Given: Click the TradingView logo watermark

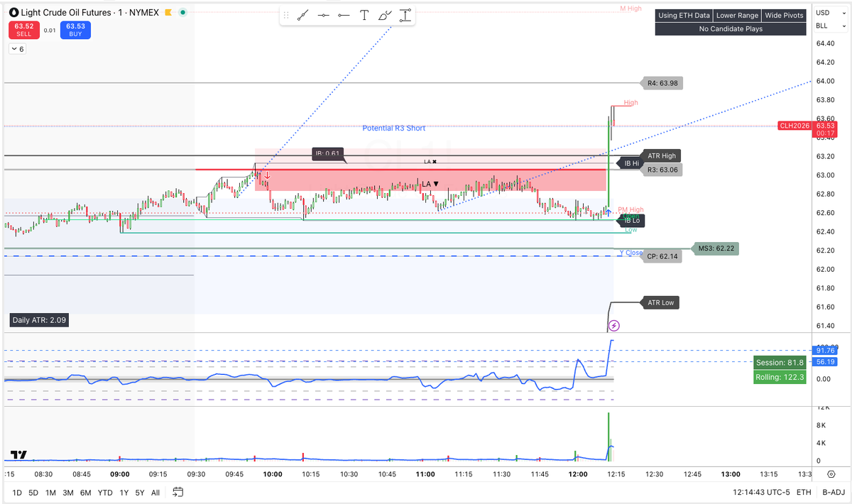Looking at the screenshot, I should click(19, 456).
